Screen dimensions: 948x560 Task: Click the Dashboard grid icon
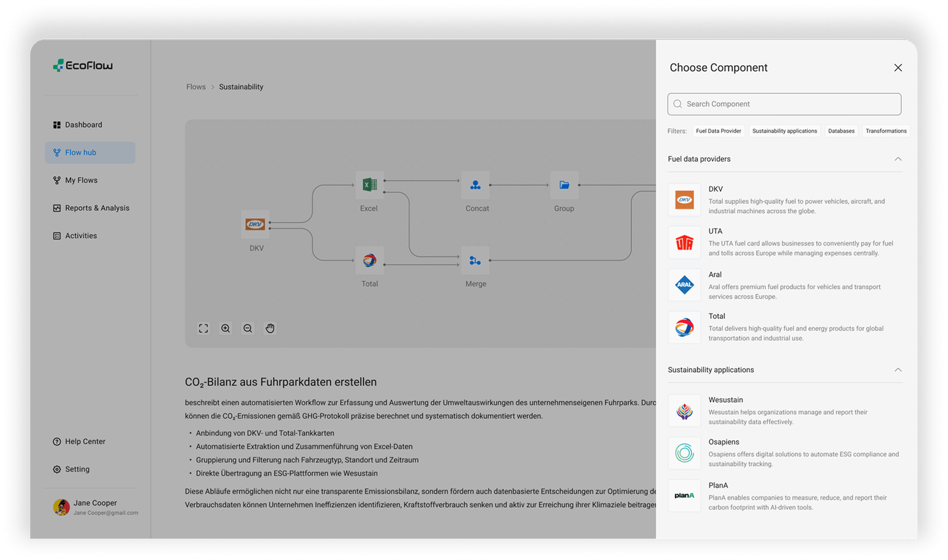point(57,125)
